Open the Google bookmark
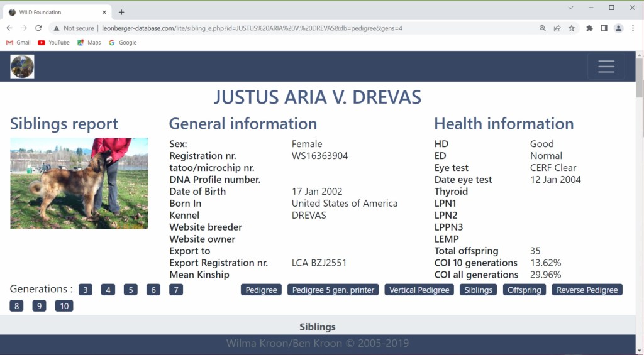The width and height of the screenshot is (644, 355). click(123, 43)
